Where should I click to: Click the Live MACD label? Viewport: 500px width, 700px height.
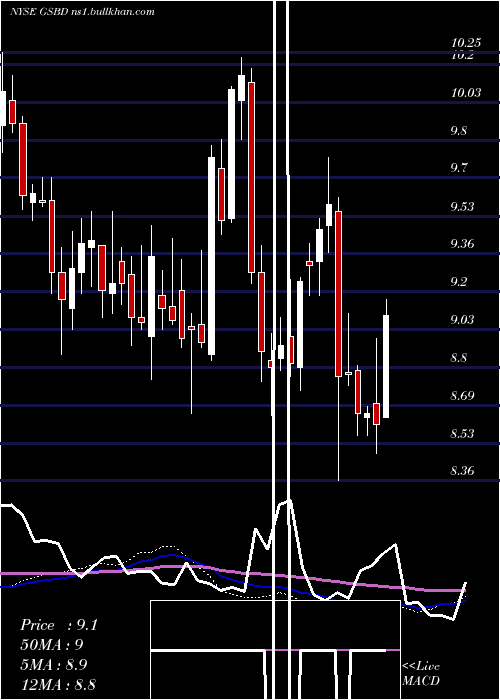point(421,674)
